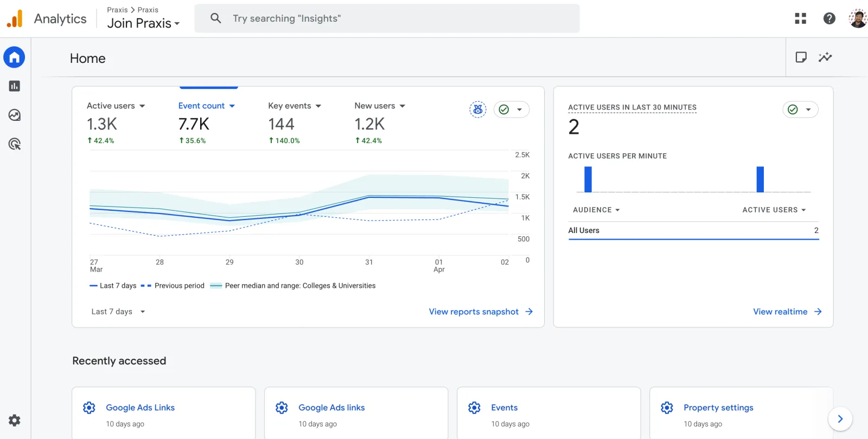868x439 pixels.
Task: Open the Advertising sidebar icon
Action: (15, 144)
